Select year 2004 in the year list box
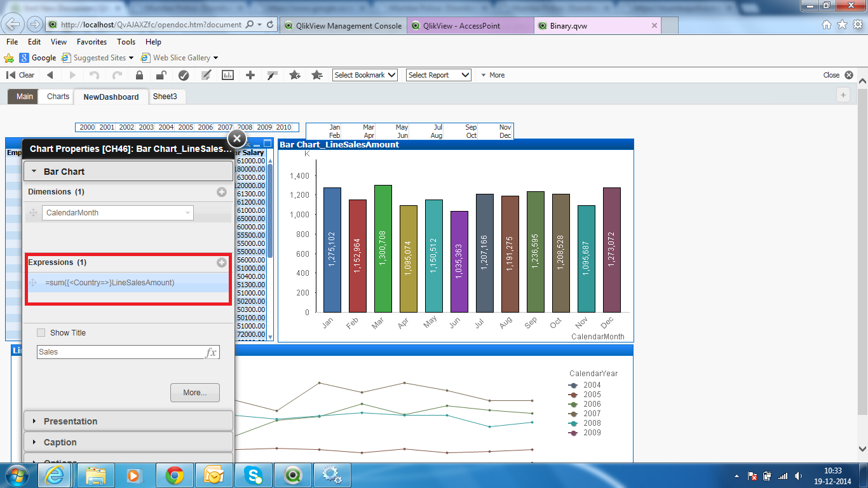Viewport: 868px width, 488px height. pos(166,127)
